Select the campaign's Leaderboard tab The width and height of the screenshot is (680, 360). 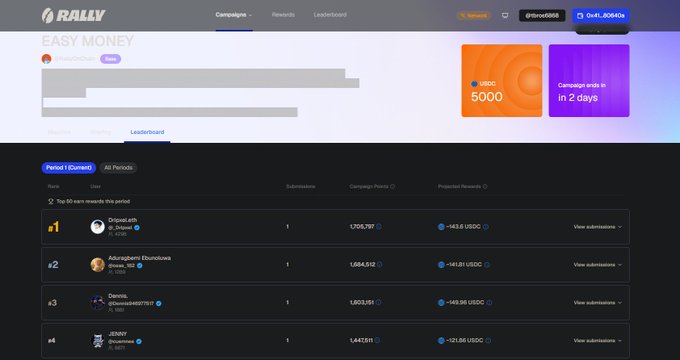[x=147, y=132]
